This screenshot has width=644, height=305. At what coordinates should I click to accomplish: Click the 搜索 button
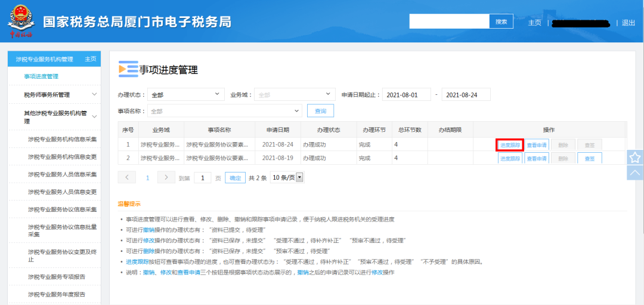pyautogui.click(x=501, y=21)
